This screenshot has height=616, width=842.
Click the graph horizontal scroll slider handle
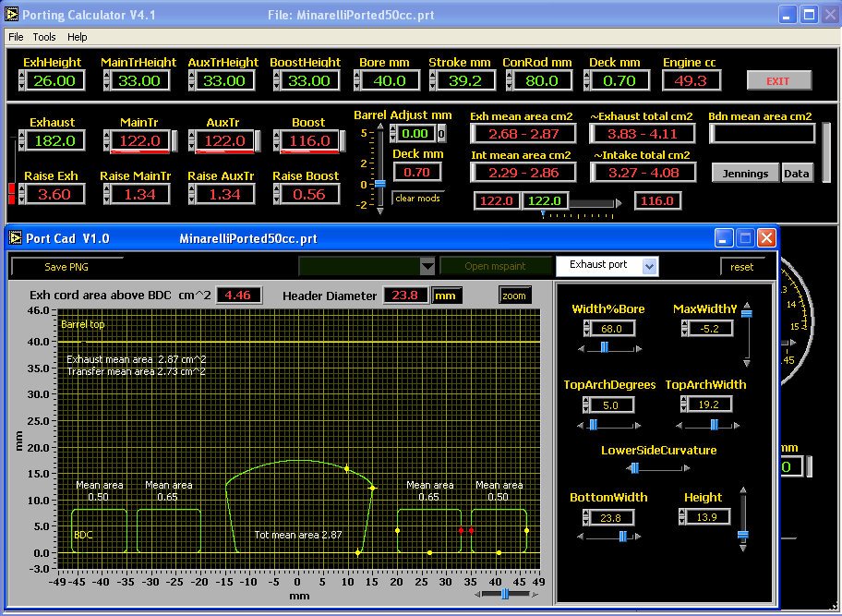[505, 594]
